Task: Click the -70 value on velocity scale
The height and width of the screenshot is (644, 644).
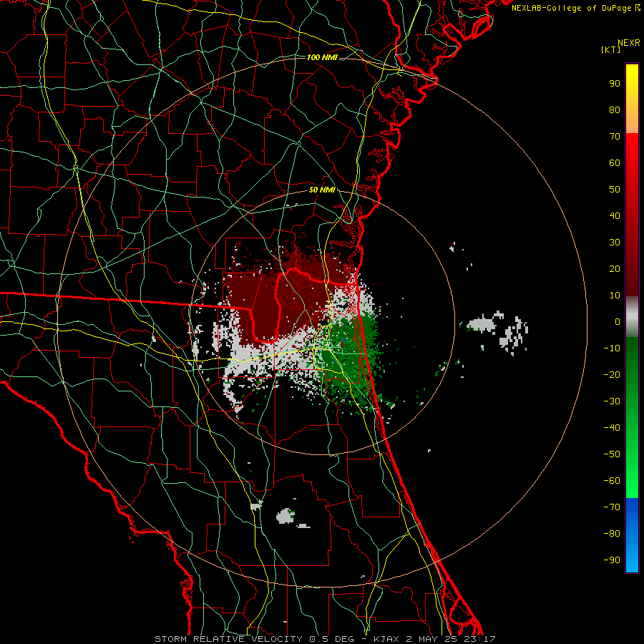Action: [x=612, y=507]
